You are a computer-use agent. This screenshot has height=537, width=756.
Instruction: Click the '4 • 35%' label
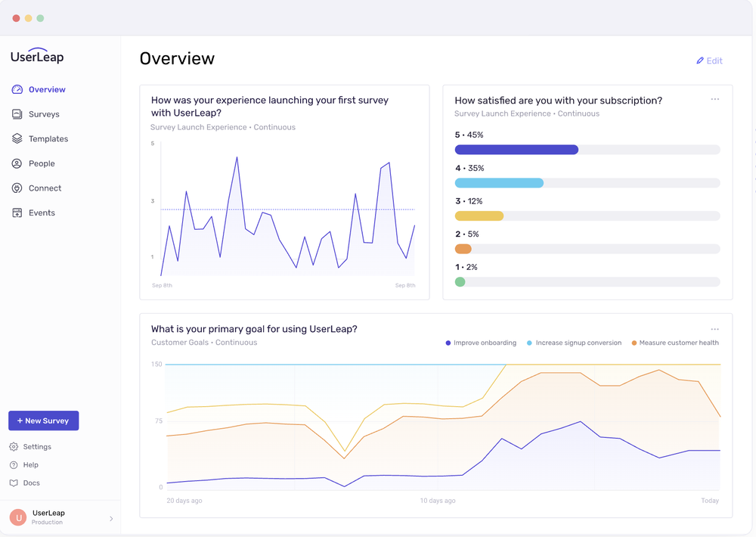click(469, 169)
